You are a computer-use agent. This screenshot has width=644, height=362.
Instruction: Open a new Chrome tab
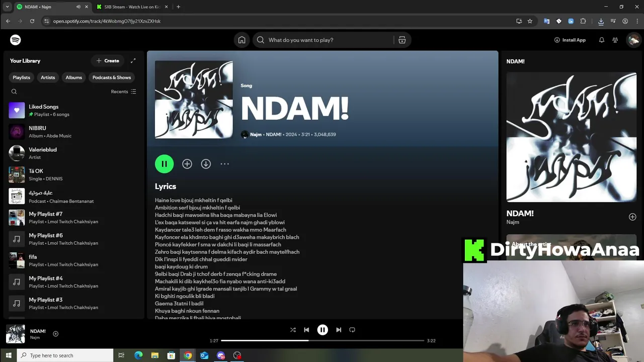(x=178, y=7)
